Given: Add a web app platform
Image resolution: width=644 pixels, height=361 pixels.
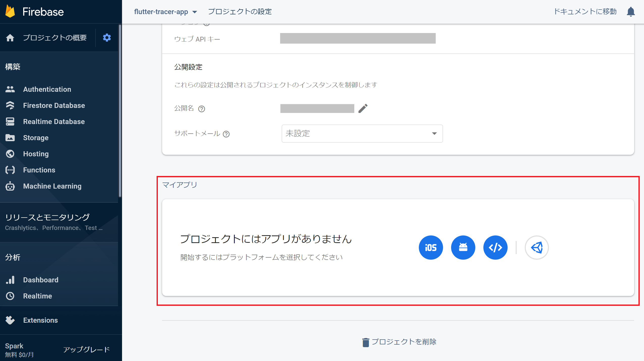Looking at the screenshot, I should coord(495,248).
